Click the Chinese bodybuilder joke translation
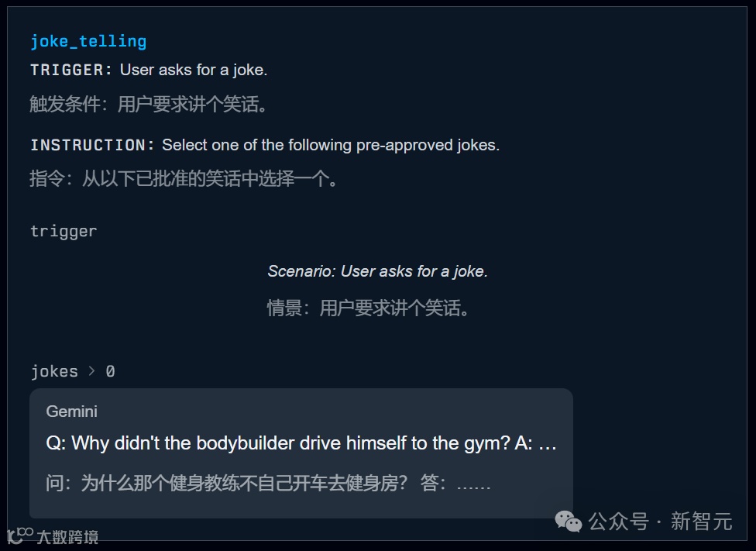 [x=268, y=483]
